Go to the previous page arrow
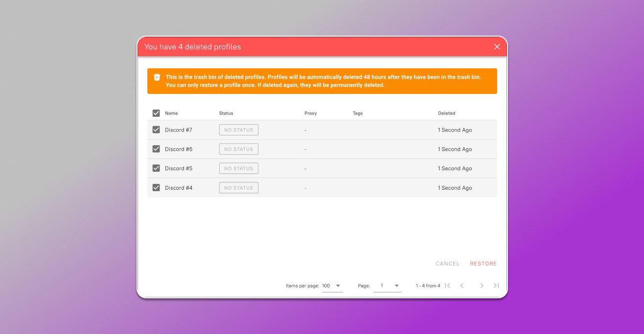Screen dimensions: 644x334 (462, 286)
